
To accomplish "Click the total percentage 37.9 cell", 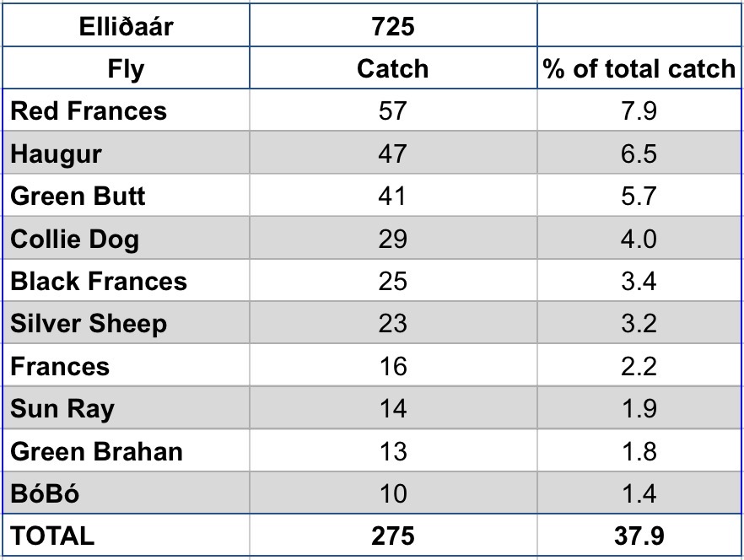I will [x=639, y=536].
